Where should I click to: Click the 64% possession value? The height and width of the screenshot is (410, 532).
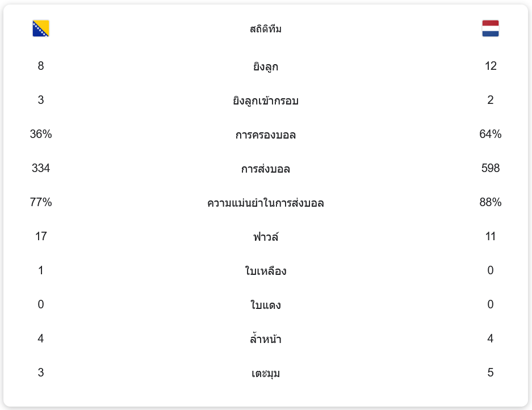(490, 134)
